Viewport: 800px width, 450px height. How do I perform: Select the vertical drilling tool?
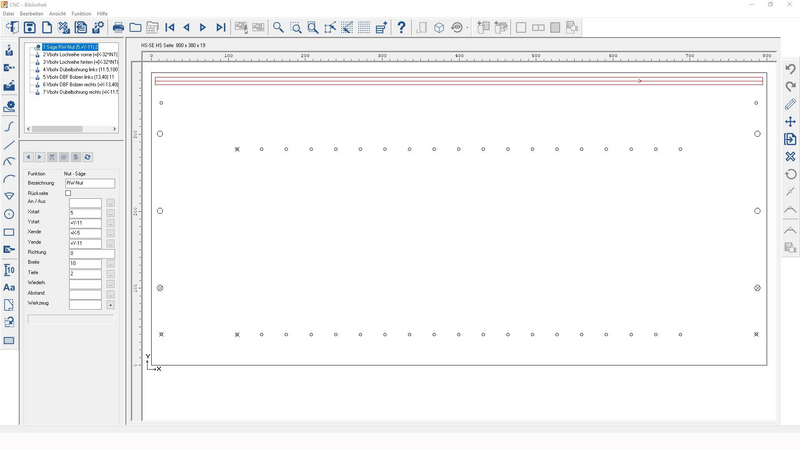[x=9, y=50]
